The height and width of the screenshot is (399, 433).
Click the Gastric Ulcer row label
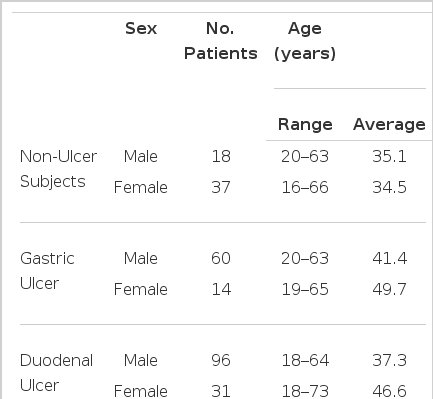click(47, 271)
